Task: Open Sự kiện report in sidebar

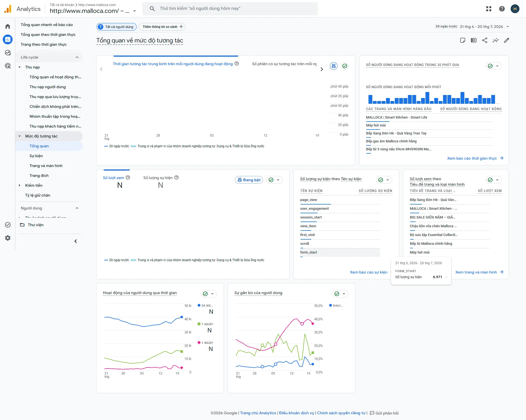Action: 36,156
